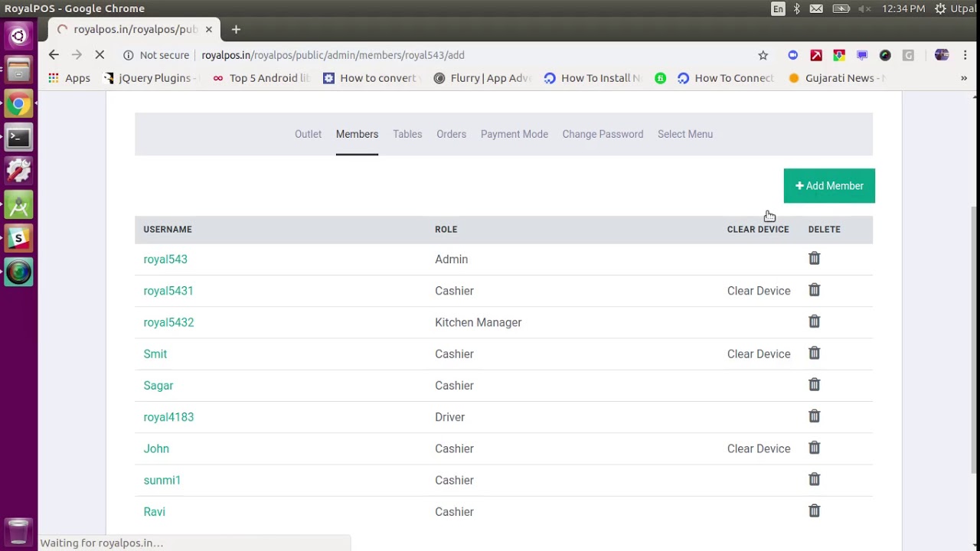Open the keyboard language En indicator
This screenshot has height=551, width=980.
click(778, 8)
